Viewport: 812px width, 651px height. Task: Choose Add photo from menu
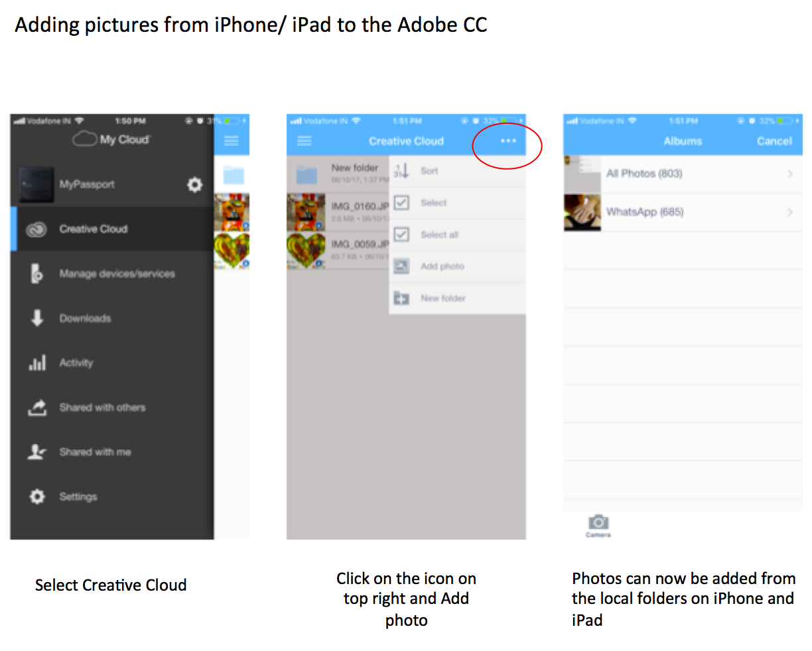[457, 266]
